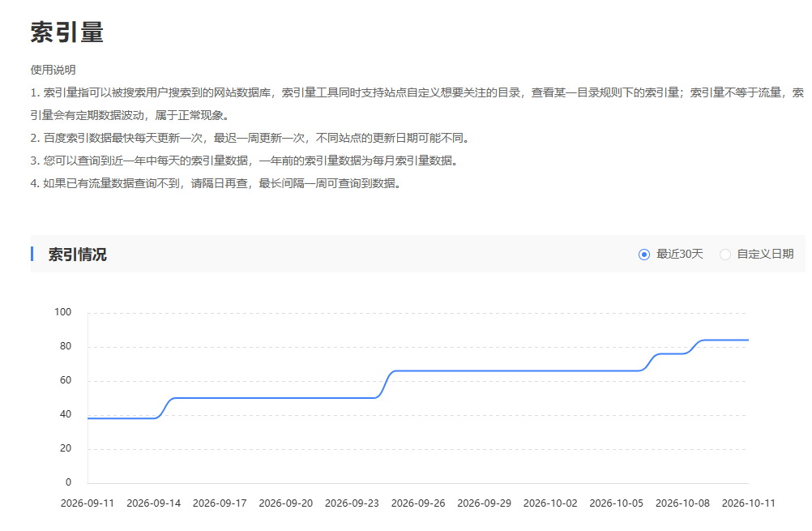The width and height of the screenshot is (812, 531).
Task: Click the x-axis date 2026-09-17
Action: [x=220, y=503]
